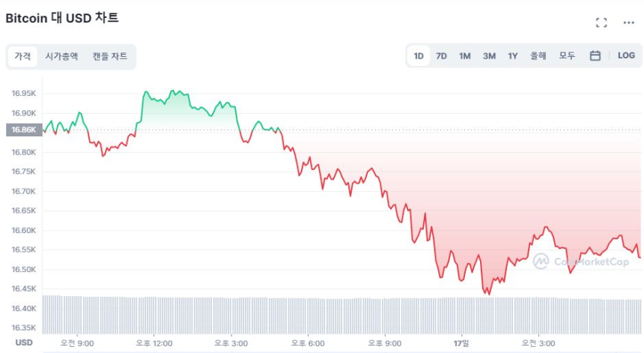
Task: Open the 캔들 차트 tab
Action: point(109,56)
